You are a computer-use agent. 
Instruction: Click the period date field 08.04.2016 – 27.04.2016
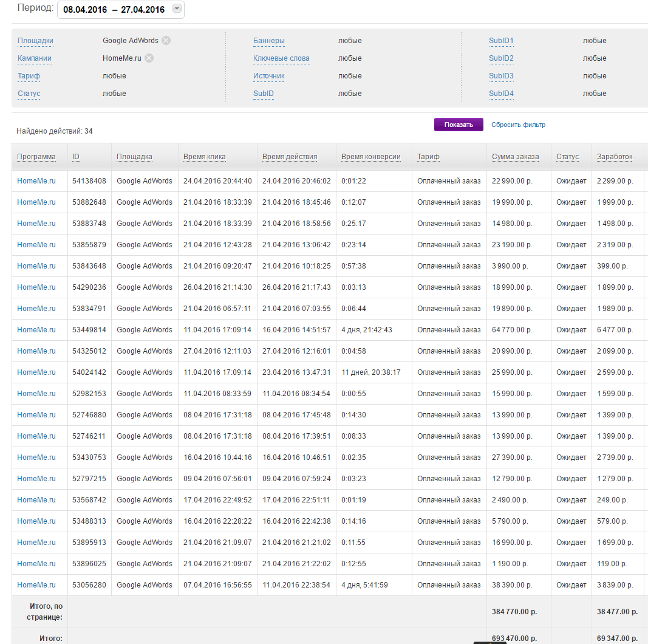[121, 10]
